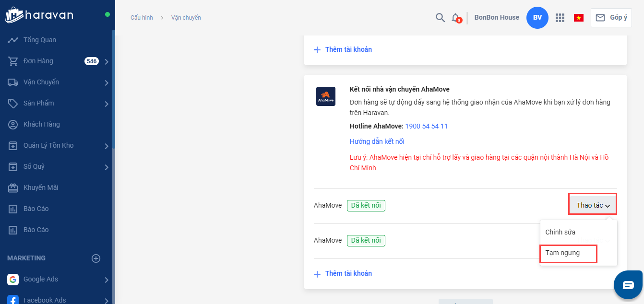
Task: Open the chat support bubble
Action: click(628, 285)
